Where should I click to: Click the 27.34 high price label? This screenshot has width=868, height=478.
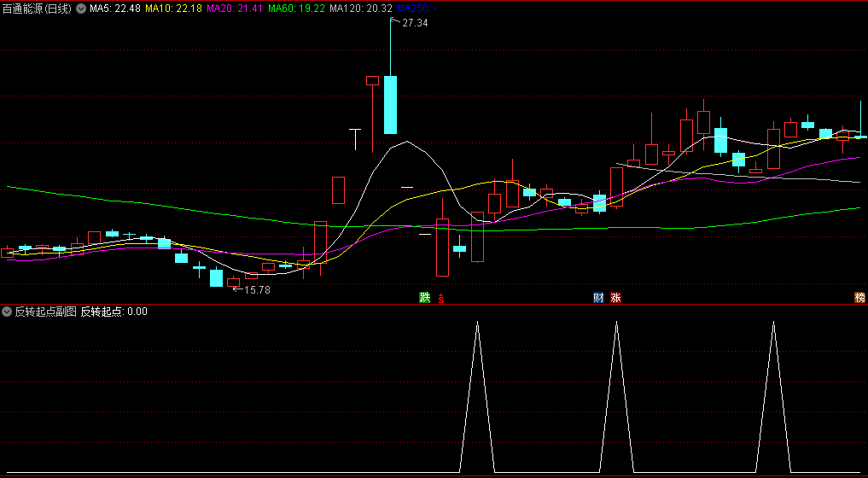(x=415, y=23)
